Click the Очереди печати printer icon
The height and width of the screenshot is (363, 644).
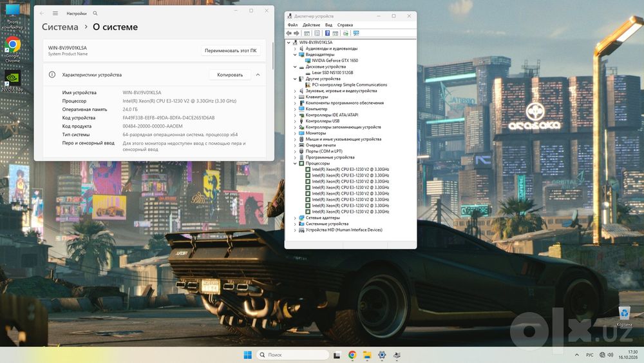pos(301,145)
